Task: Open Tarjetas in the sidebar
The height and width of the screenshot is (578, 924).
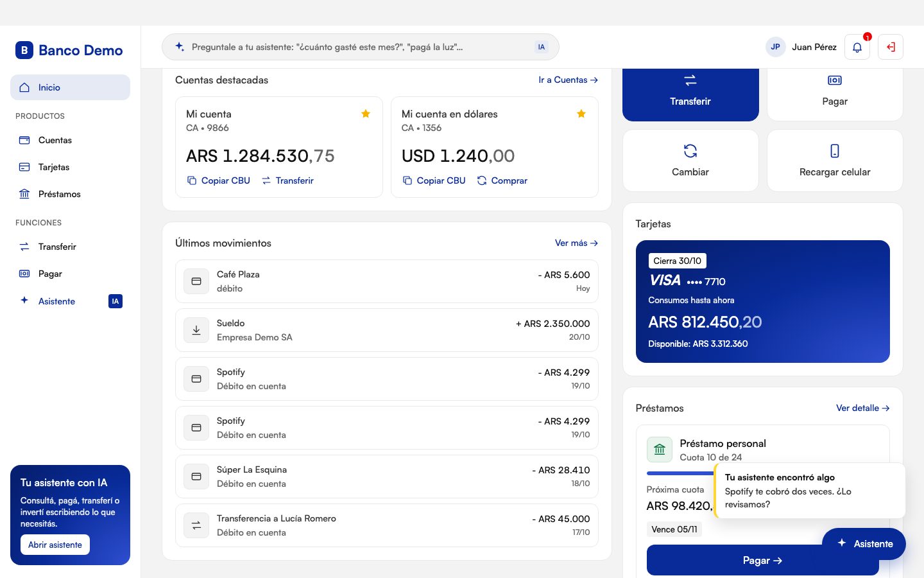Action: [70, 167]
